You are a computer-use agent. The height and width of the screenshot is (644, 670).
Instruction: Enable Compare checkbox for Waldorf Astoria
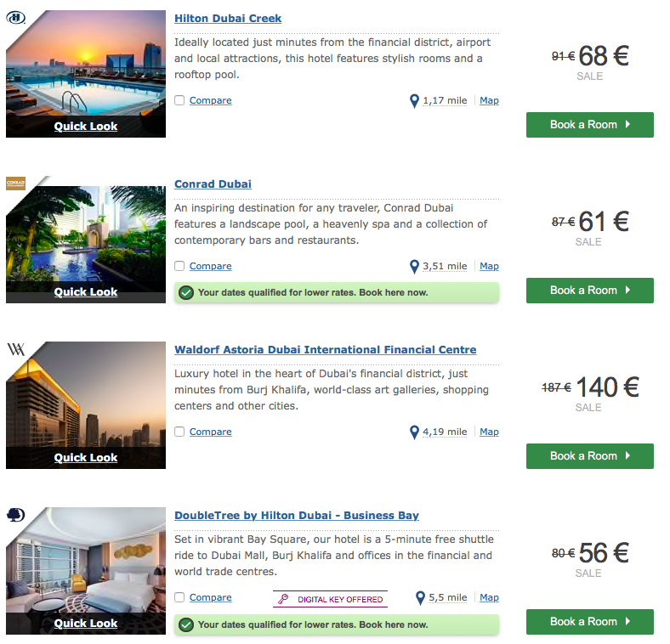tap(179, 432)
